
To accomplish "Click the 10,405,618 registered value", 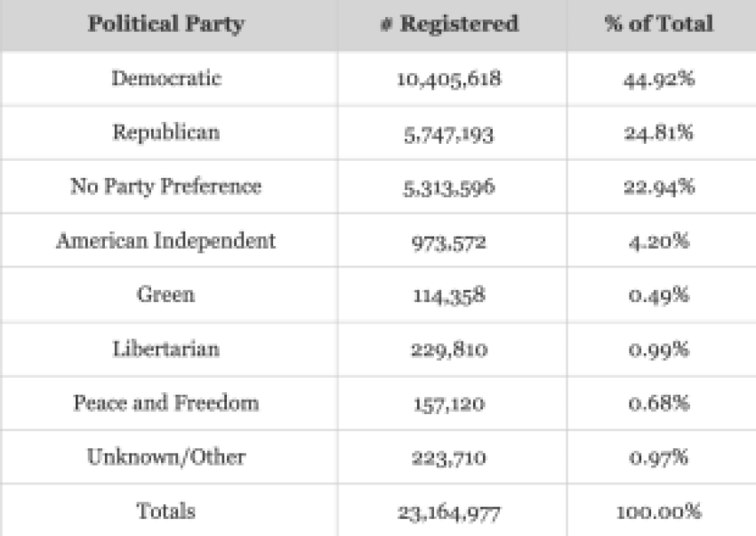I will [x=449, y=79].
